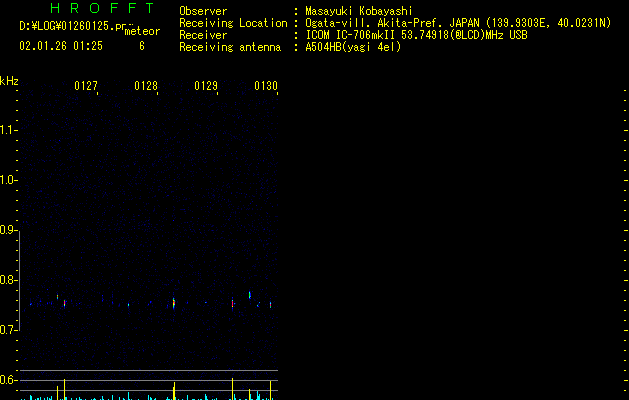Click the meteor count value 6

142,46
